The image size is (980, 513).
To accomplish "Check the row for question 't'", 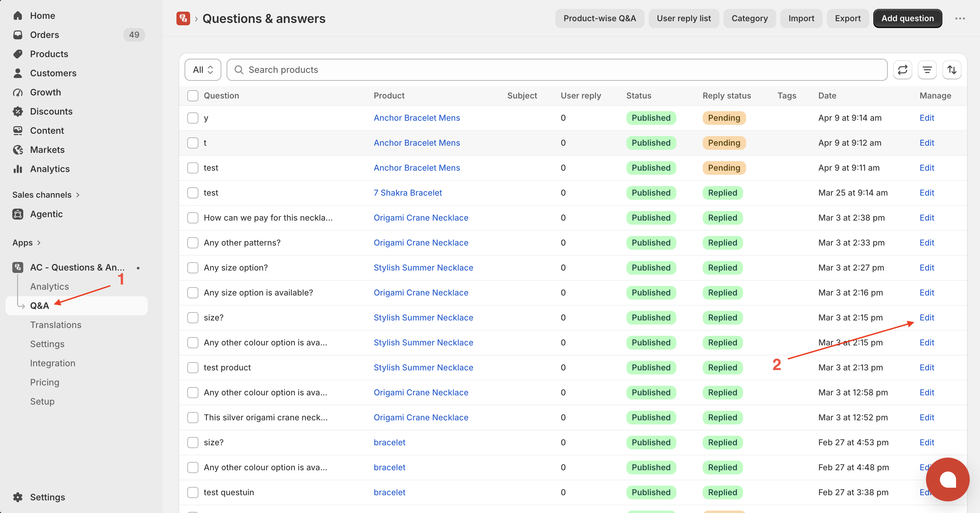I will click(x=193, y=143).
